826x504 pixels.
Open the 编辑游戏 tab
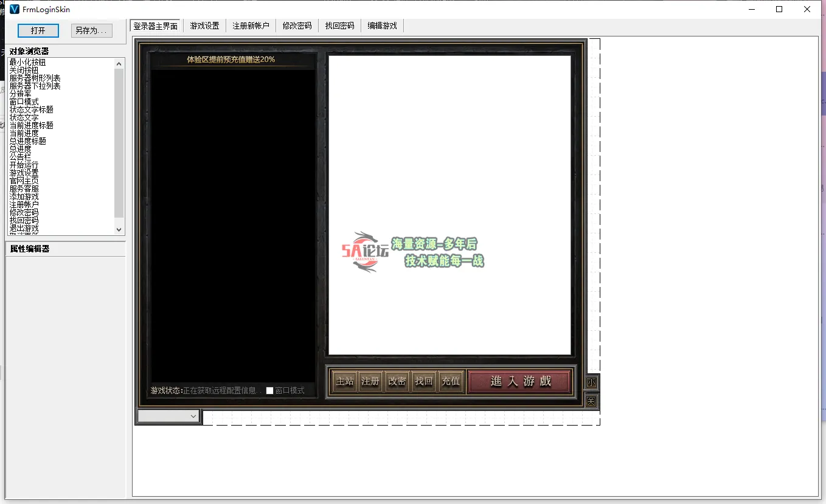tap(382, 26)
